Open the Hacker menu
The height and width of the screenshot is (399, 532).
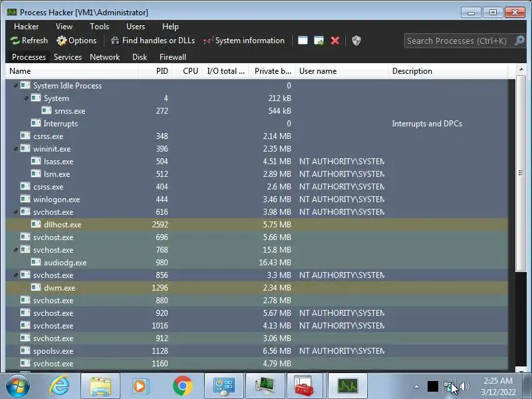26,27
